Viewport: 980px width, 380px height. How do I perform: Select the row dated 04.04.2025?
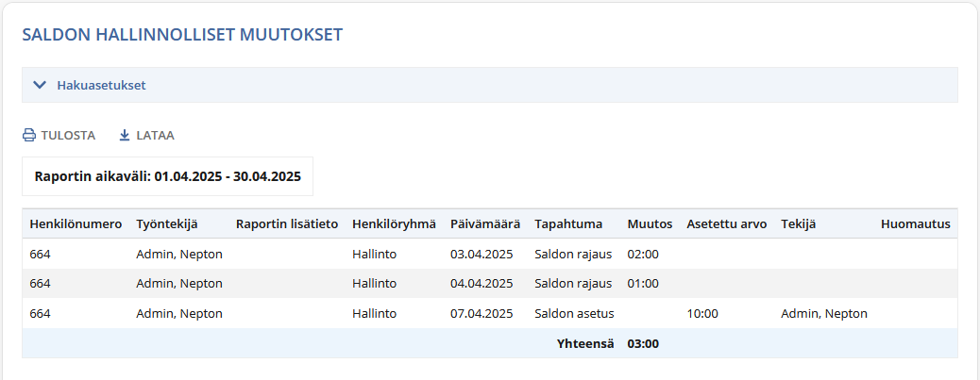click(490, 283)
